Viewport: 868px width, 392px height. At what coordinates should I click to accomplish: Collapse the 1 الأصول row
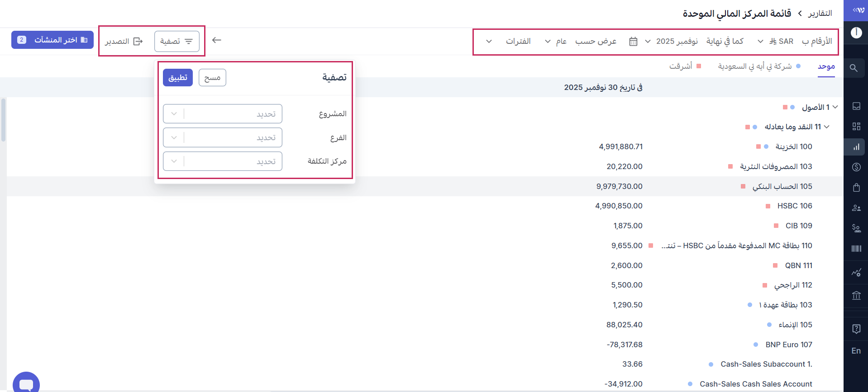pos(835,107)
